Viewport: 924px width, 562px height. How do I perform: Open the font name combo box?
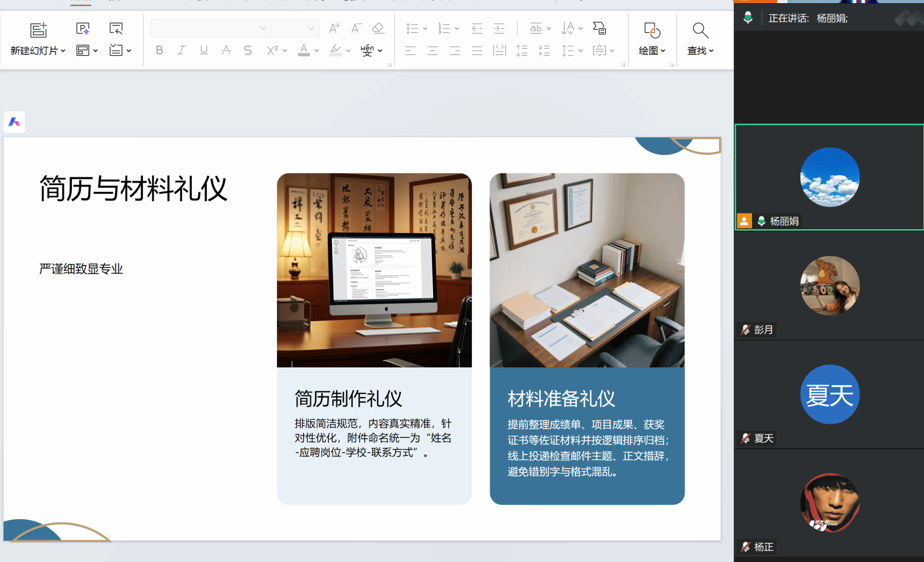(211, 28)
